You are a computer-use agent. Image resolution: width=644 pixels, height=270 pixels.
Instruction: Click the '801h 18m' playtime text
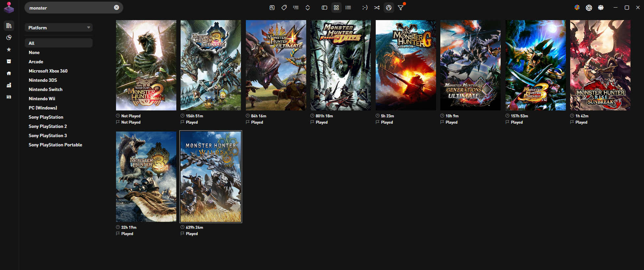click(x=324, y=116)
